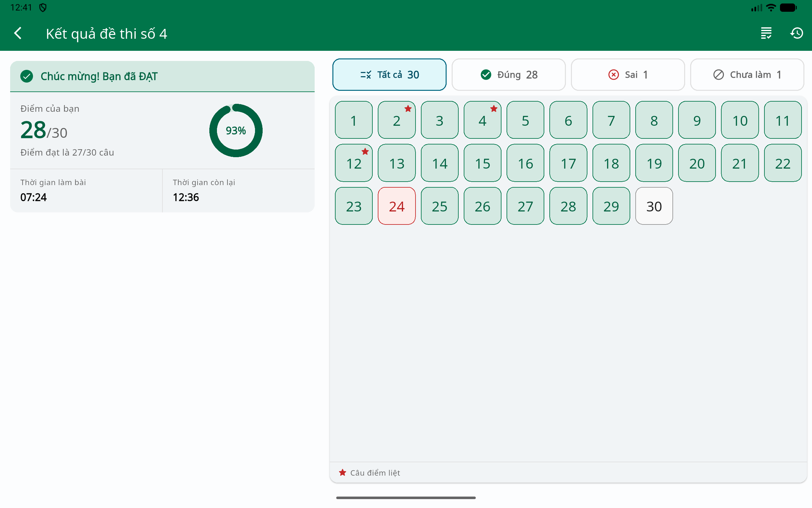Open question 5 tile
Screen dimensions: 812x508
pyautogui.click(x=526, y=120)
